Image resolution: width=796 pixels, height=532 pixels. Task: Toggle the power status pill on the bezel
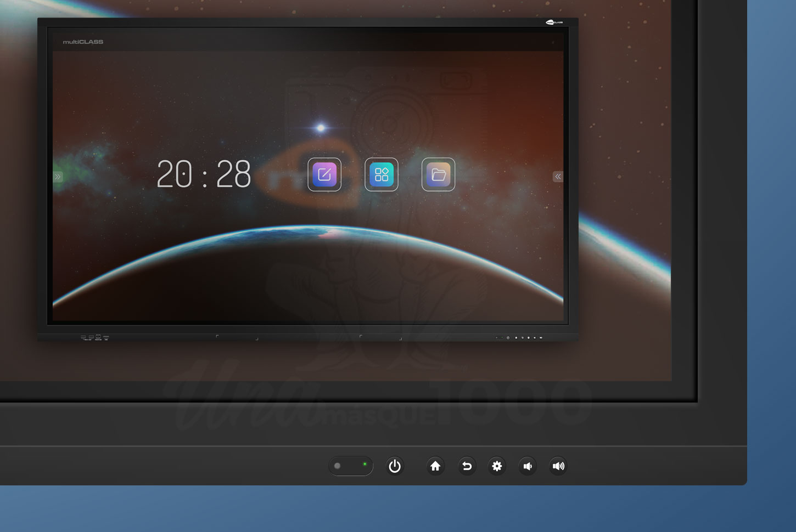(x=350, y=465)
